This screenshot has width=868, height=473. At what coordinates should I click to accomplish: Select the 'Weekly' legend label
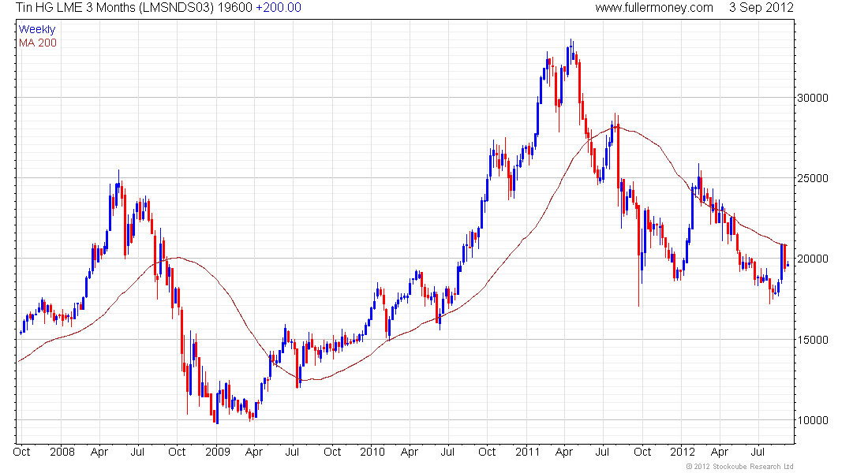tap(37, 29)
